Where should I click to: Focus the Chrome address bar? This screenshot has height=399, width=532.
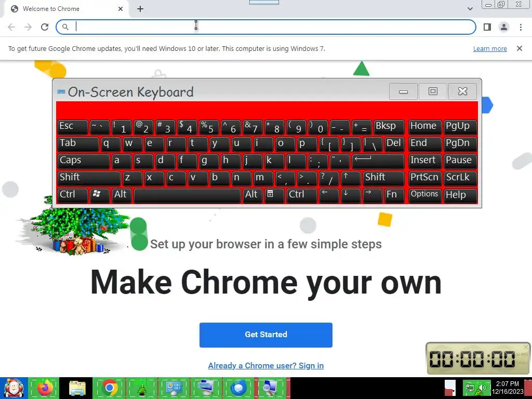point(265,27)
